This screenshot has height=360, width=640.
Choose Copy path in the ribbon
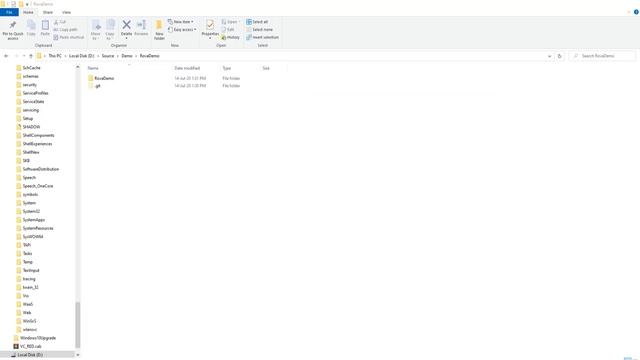coord(65,29)
